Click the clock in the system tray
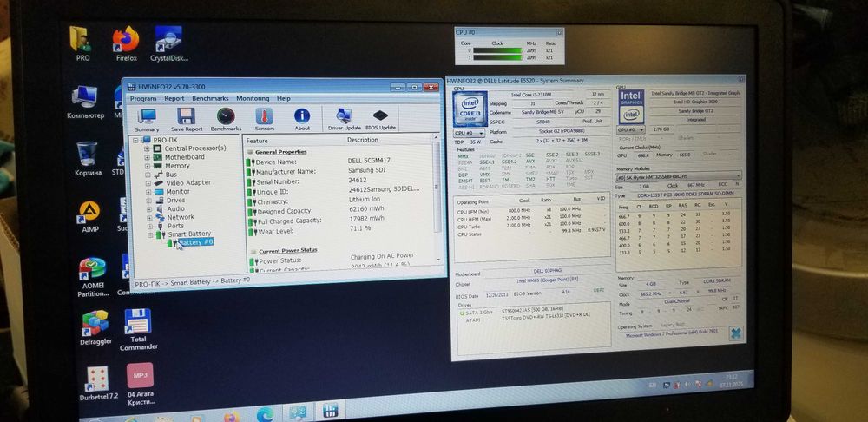Screen dimensions: 868x422 click(x=730, y=379)
